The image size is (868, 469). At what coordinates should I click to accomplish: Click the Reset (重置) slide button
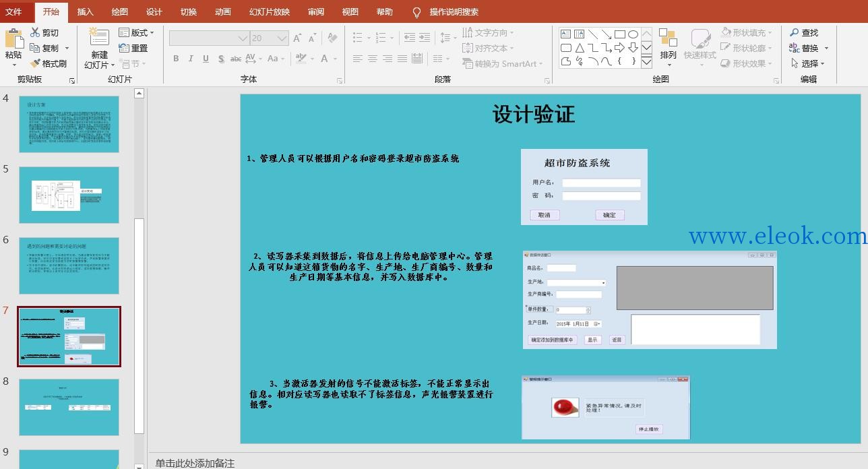(133, 48)
